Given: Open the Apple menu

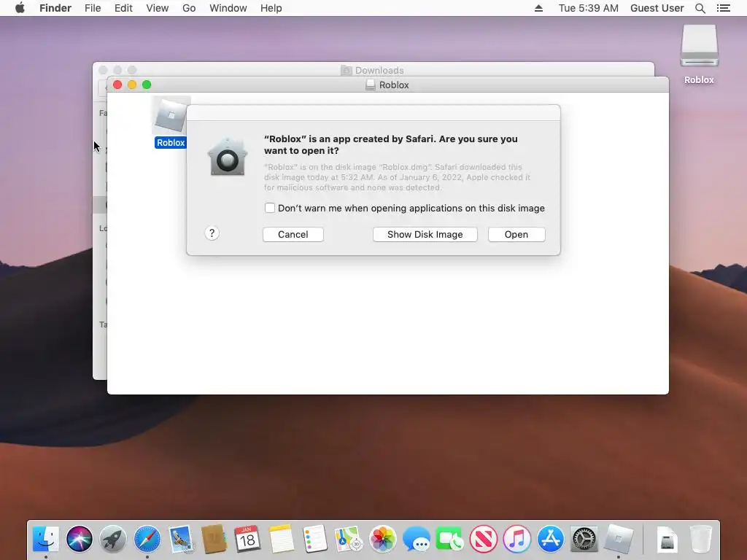Looking at the screenshot, I should (x=20, y=8).
